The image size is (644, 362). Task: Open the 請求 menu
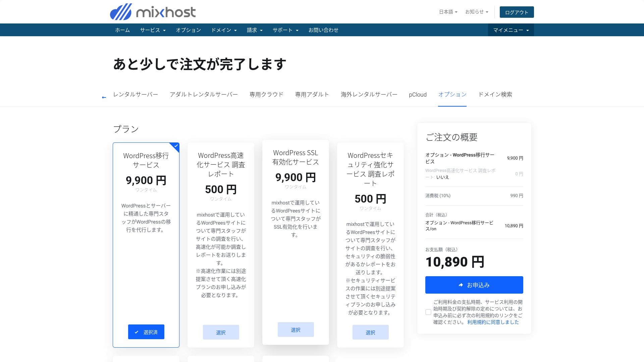click(254, 30)
